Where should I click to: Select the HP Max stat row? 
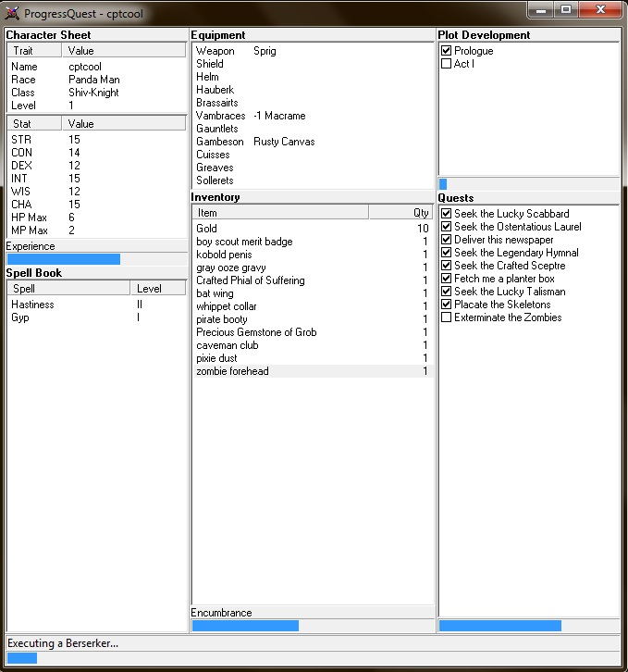tap(96, 218)
